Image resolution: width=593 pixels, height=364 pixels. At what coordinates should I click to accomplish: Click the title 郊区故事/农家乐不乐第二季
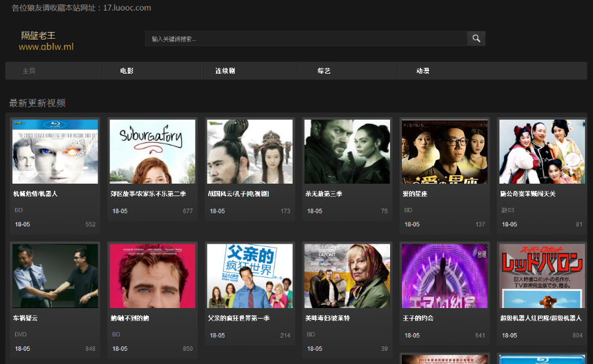(x=148, y=194)
